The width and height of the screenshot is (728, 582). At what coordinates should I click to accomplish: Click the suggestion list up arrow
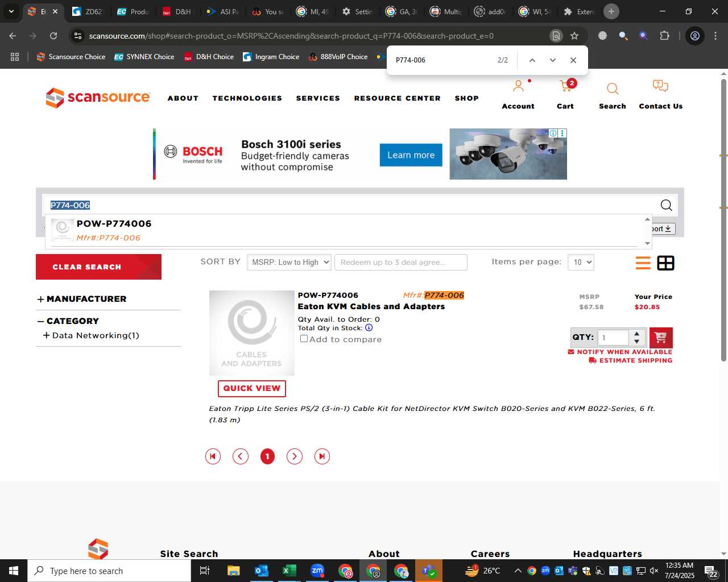click(x=647, y=219)
